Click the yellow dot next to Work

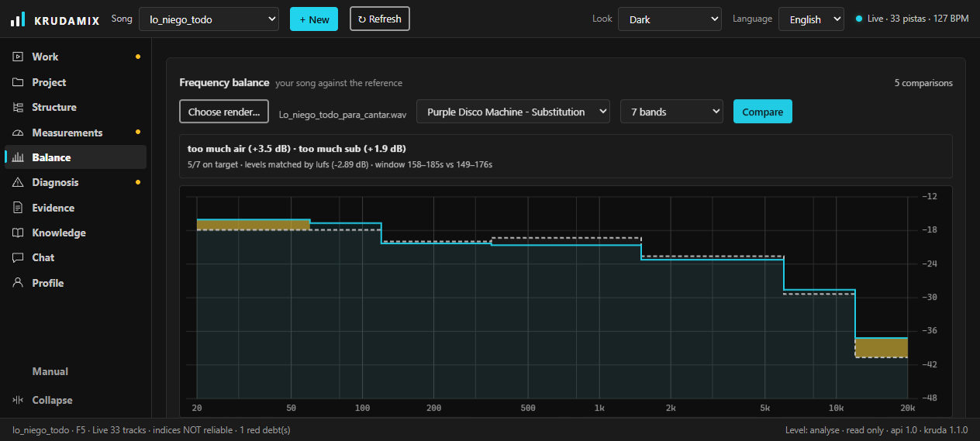[x=138, y=57]
